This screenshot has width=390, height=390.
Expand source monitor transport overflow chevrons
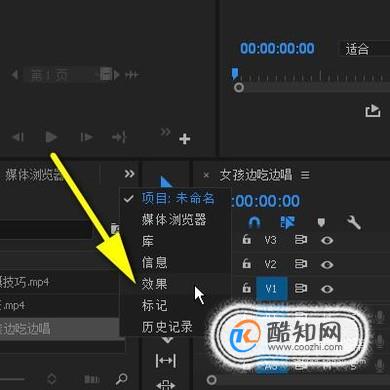[166, 132]
